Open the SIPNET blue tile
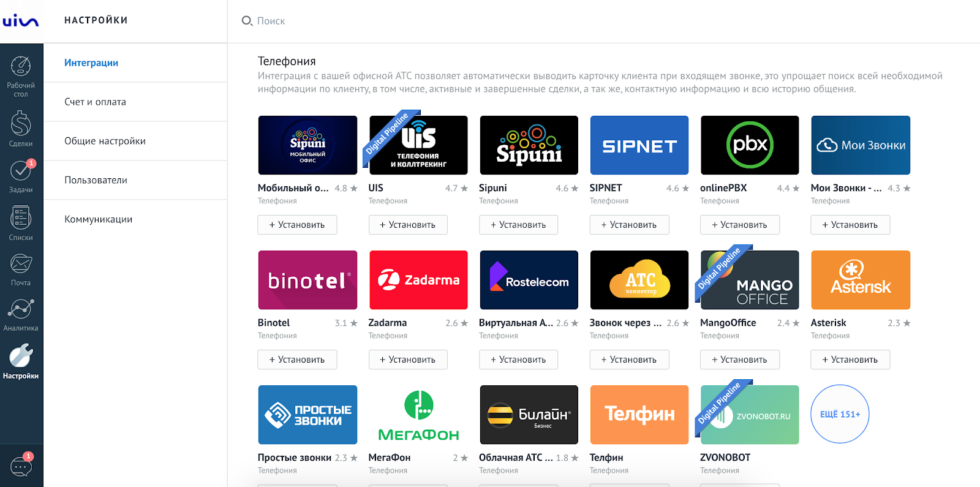The width and height of the screenshot is (980, 487). (639, 145)
